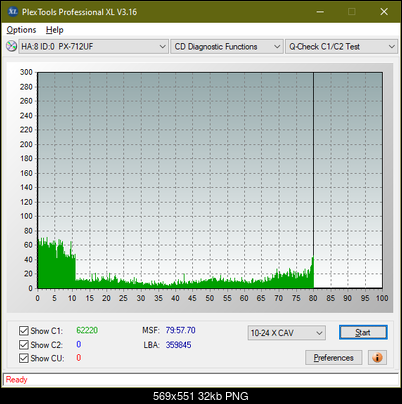The height and width of the screenshot is (404, 402).
Task: Click the Preferences button
Action: coord(333,358)
